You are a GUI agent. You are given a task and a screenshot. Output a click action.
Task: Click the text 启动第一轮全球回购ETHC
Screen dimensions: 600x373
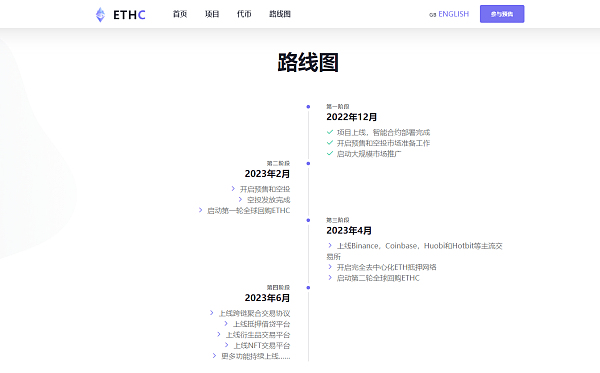[249, 210]
